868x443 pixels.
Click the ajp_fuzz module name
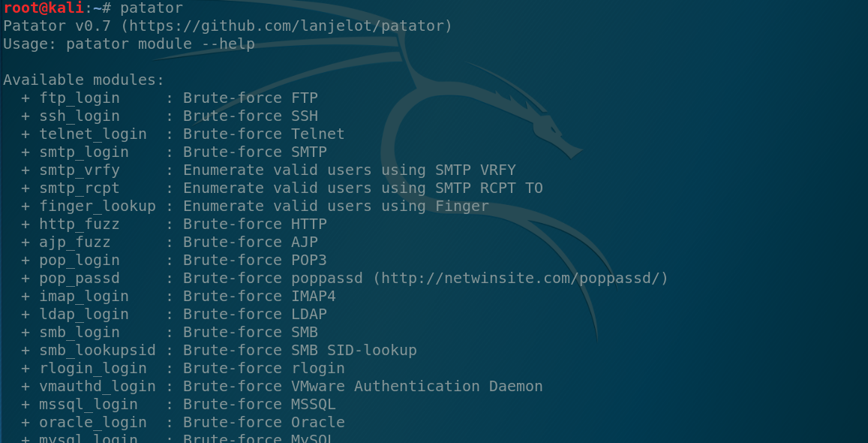75,243
